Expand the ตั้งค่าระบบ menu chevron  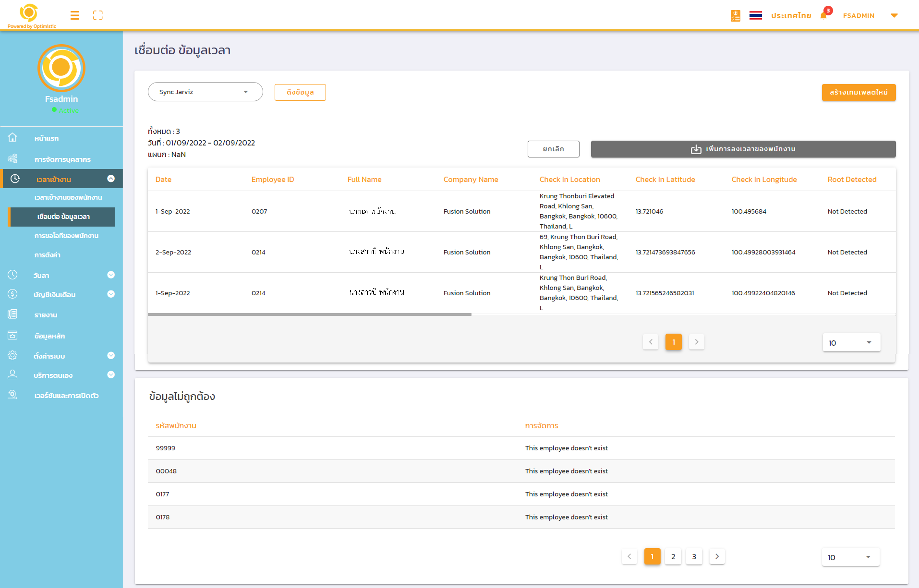111,356
